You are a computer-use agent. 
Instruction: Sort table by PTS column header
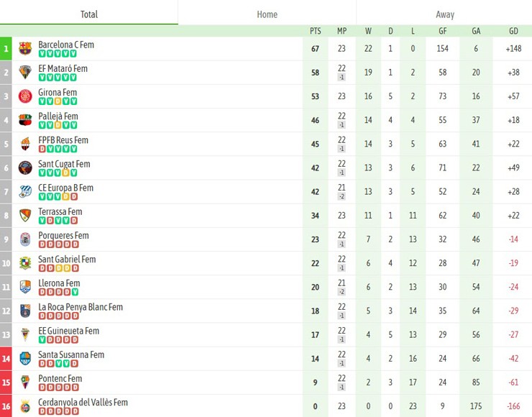(316, 31)
